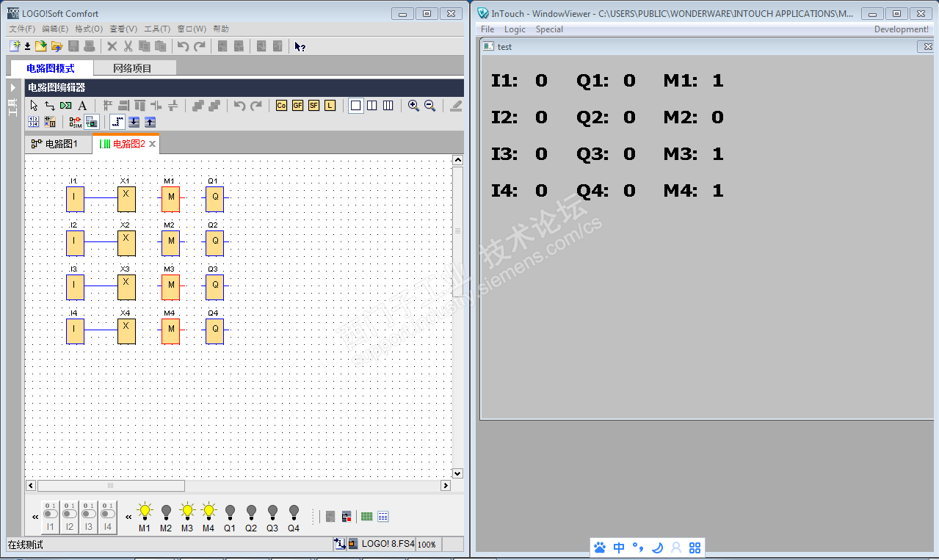
Task: Toggle input switch I4
Action: tap(107, 517)
